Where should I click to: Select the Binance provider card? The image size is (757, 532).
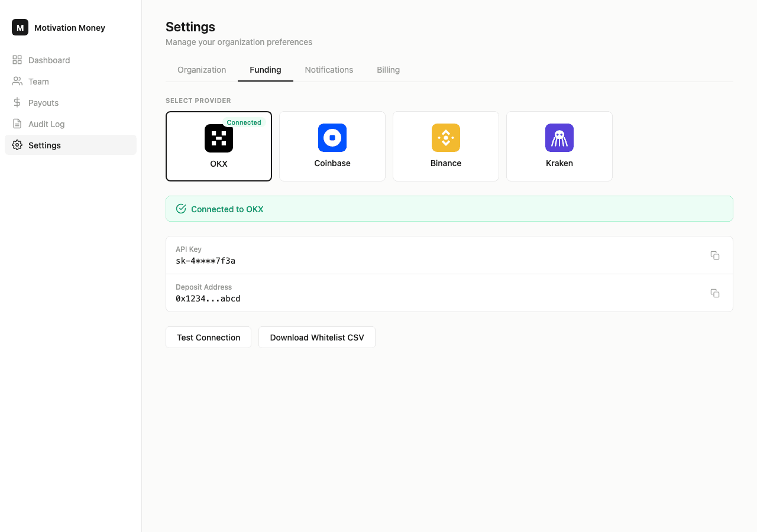(446, 146)
